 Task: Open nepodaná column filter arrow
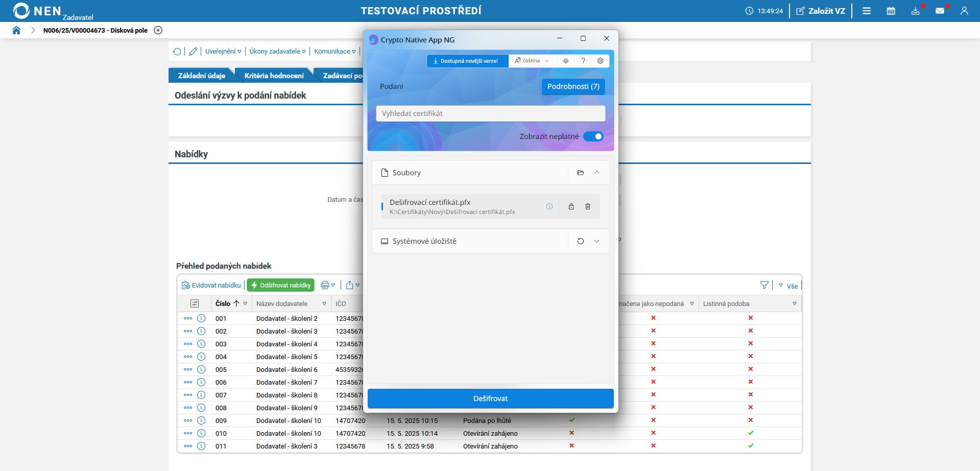pyautogui.click(x=692, y=303)
